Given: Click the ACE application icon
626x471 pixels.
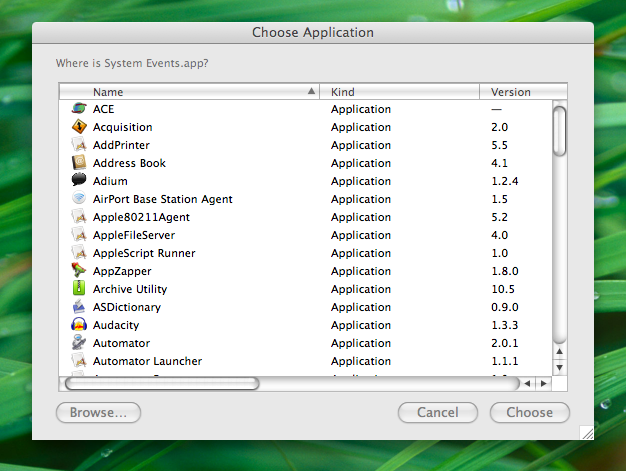Looking at the screenshot, I should [x=79, y=109].
